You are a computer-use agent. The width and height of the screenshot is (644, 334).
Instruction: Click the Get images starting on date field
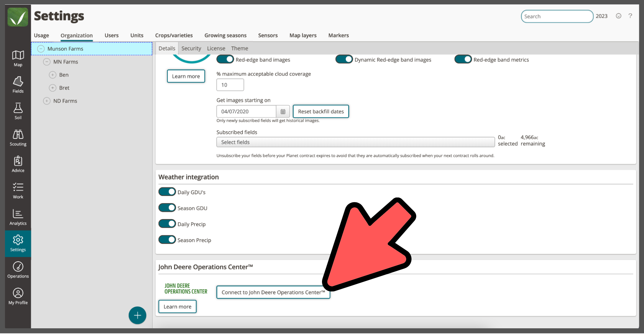click(x=246, y=112)
